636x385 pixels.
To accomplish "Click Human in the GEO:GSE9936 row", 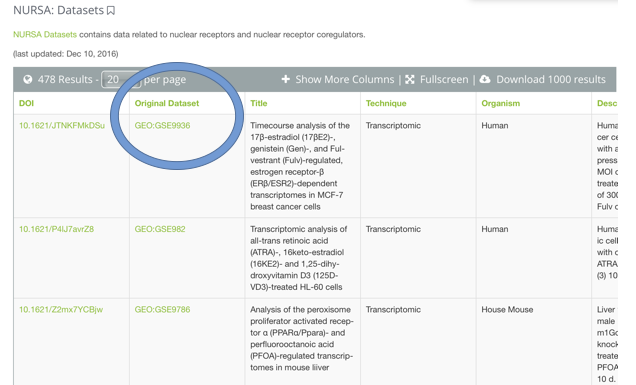I will pos(494,125).
